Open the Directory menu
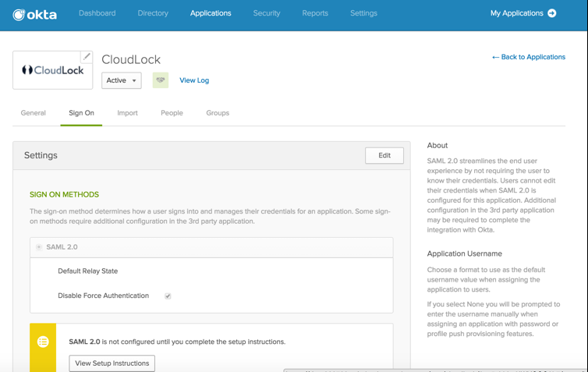The width and height of the screenshot is (588, 372). (x=153, y=13)
